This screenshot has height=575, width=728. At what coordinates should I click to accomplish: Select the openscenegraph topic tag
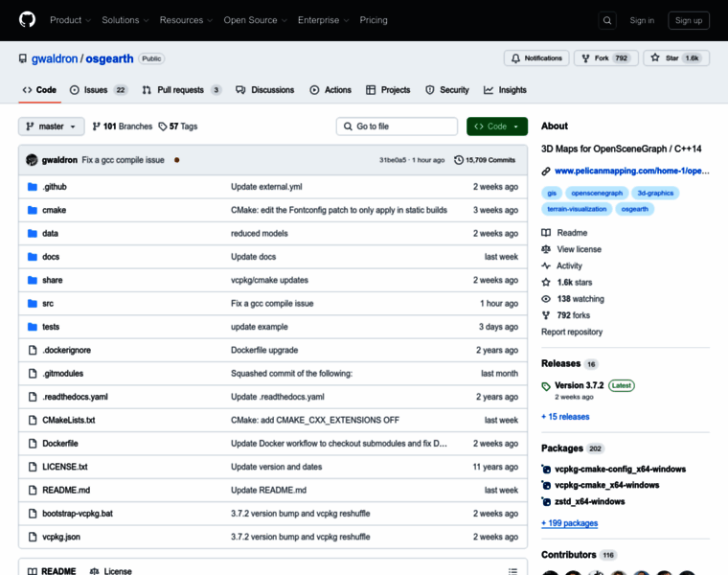coord(599,193)
